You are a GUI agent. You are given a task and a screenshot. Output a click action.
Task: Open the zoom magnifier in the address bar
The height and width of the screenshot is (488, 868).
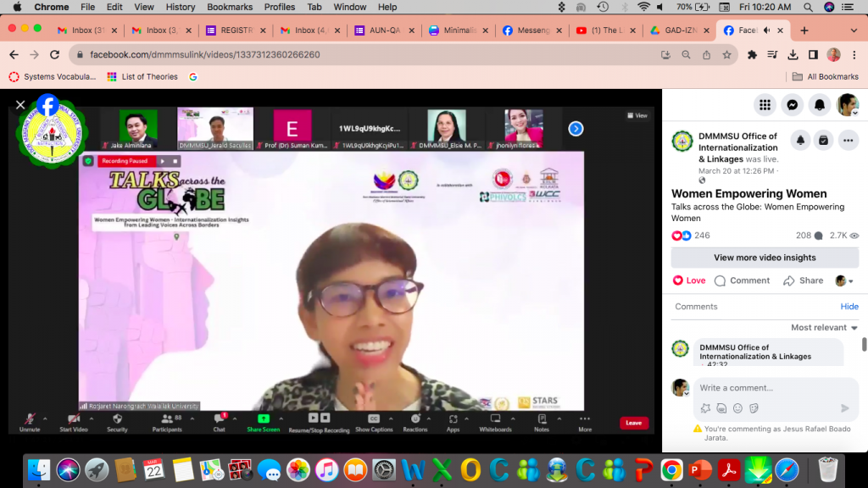(686, 55)
